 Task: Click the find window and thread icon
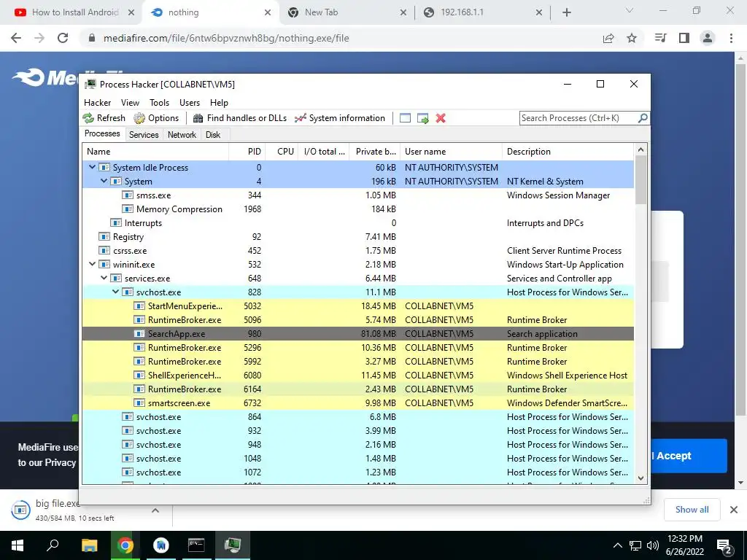pos(422,118)
